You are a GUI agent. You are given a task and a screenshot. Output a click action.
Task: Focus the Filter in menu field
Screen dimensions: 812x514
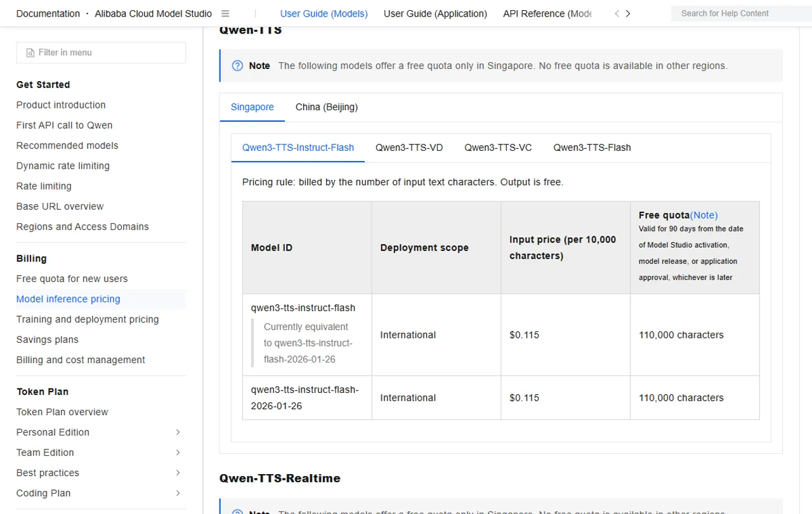(x=101, y=53)
